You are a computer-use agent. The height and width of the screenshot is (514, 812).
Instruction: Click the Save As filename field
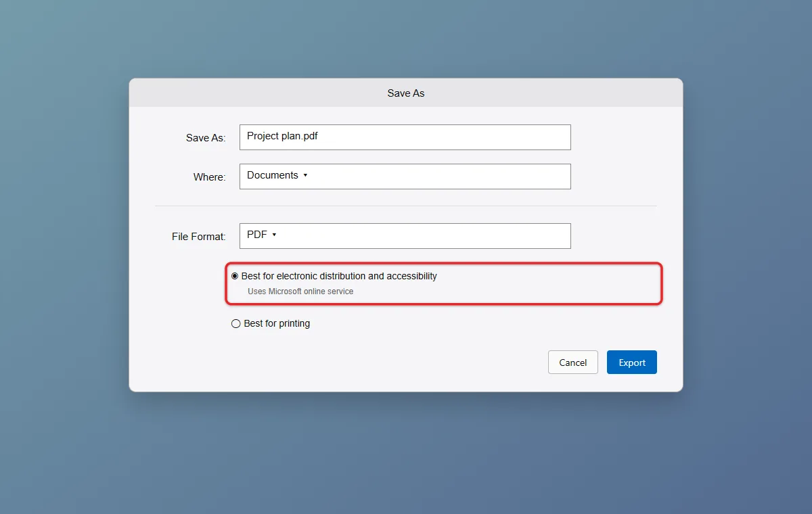tap(405, 137)
